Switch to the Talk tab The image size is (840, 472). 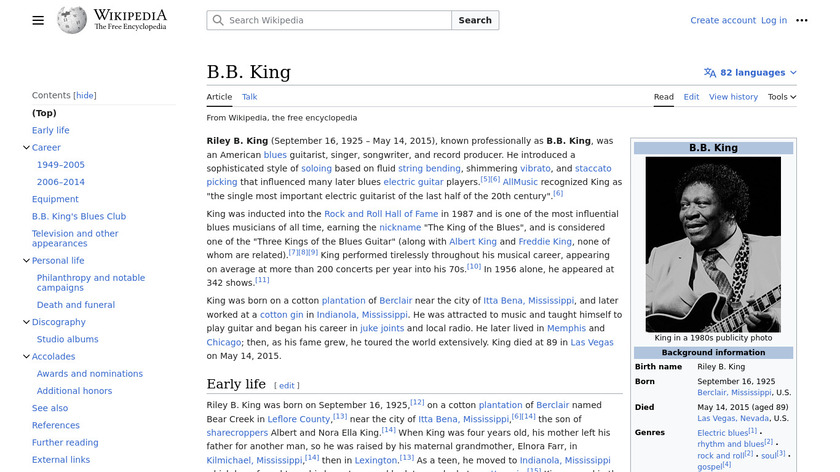point(249,97)
